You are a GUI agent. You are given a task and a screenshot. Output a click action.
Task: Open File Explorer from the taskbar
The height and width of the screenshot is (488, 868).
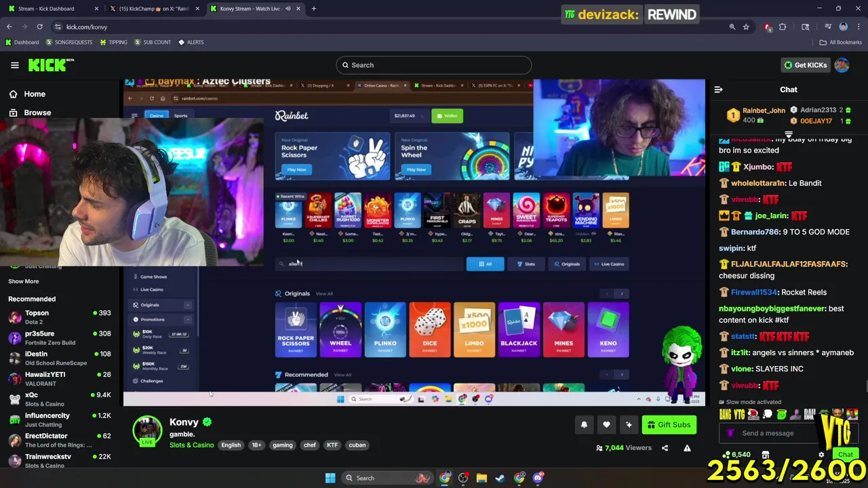click(481, 478)
